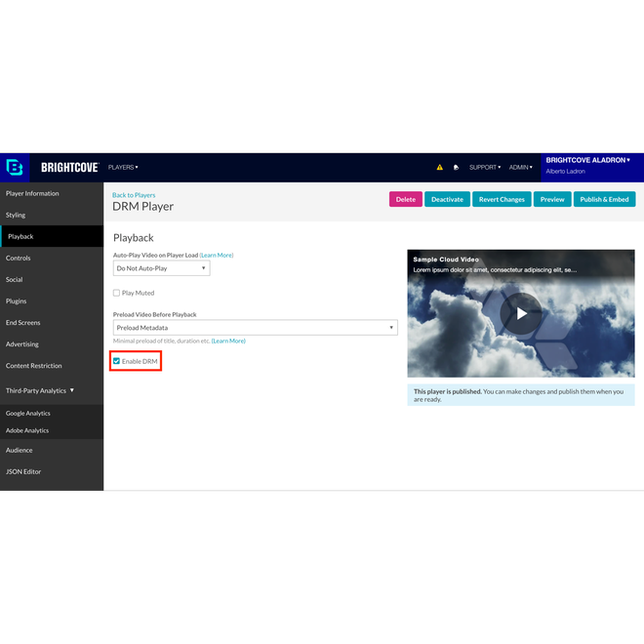Expand the Preload Video Before Playback dropdown
This screenshot has height=644, width=644.
pyautogui.click(x=255, y=328)
